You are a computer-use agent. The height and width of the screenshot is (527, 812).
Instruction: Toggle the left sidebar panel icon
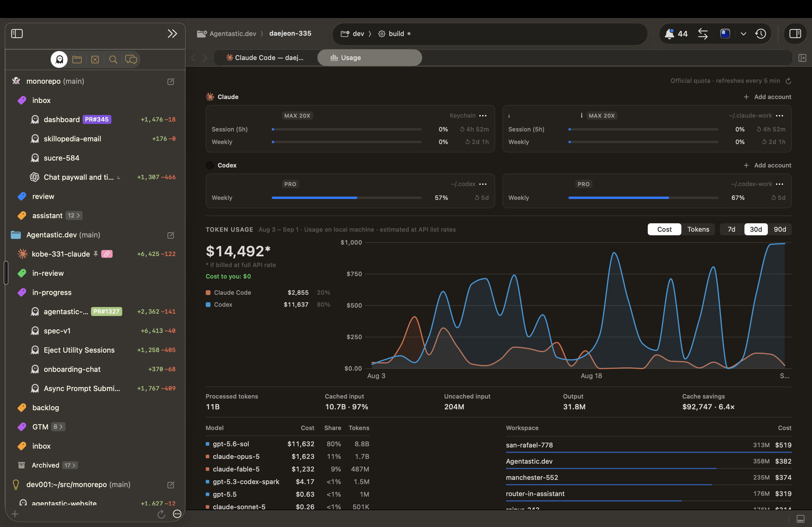(x=17, y=33)
